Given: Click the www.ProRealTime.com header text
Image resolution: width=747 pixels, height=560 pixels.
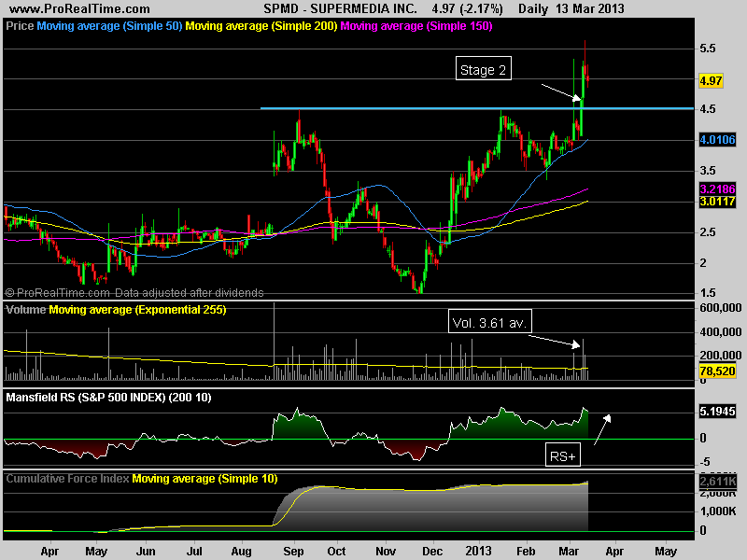Looking at the screenshot, I should 79,9.
